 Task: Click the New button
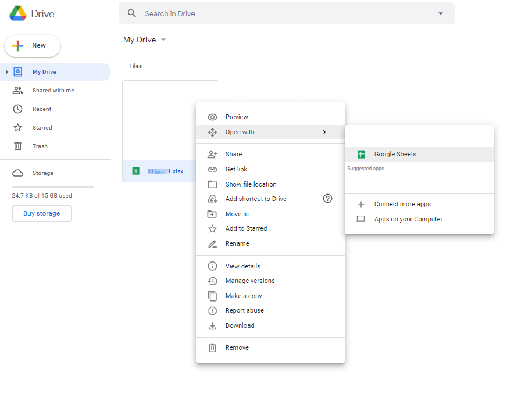click(x=33, y=45)
